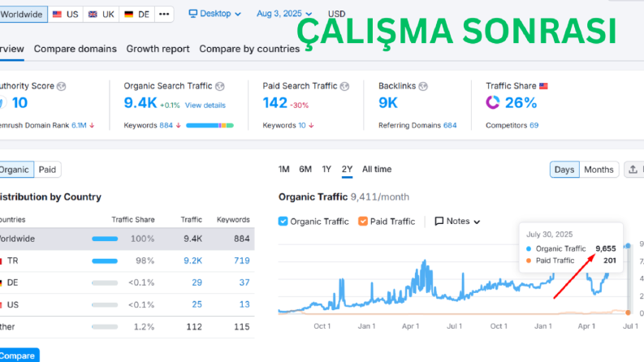This screenshot has width=644, height=362.
Task: Click the Notes speech bubble icon
Action: point(439,222)
